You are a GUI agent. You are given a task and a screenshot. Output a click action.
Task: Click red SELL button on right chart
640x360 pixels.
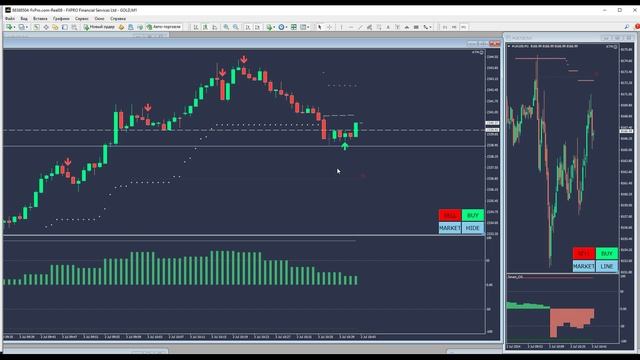click(x=583, y=253)
